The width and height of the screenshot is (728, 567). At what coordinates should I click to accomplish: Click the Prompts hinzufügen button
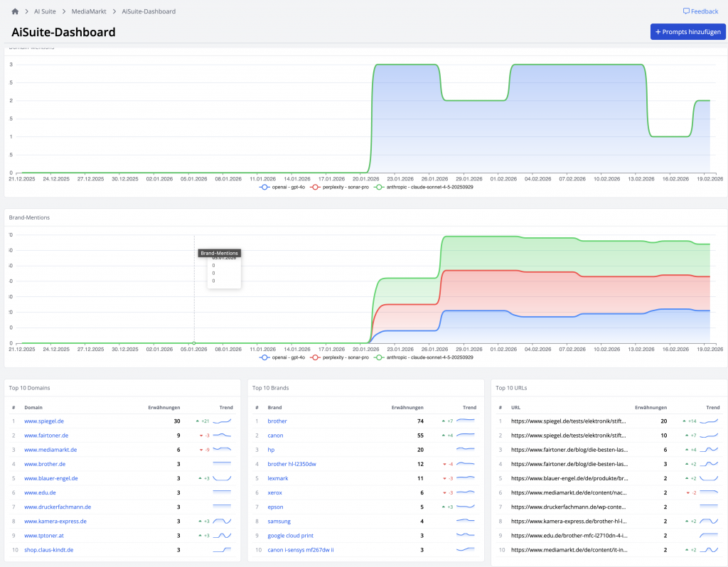[687, 32]
